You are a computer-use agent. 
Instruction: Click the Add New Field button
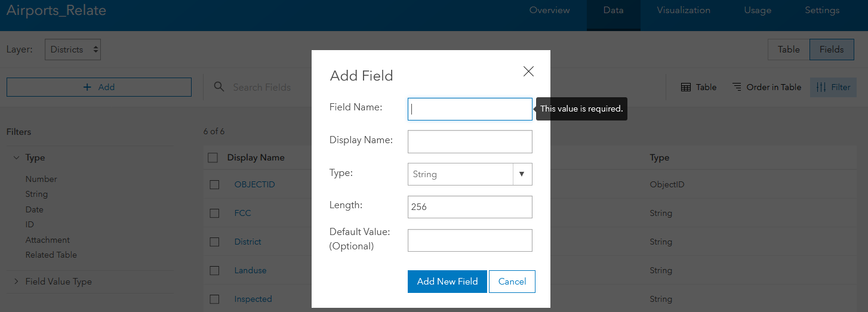coord(447,282)
